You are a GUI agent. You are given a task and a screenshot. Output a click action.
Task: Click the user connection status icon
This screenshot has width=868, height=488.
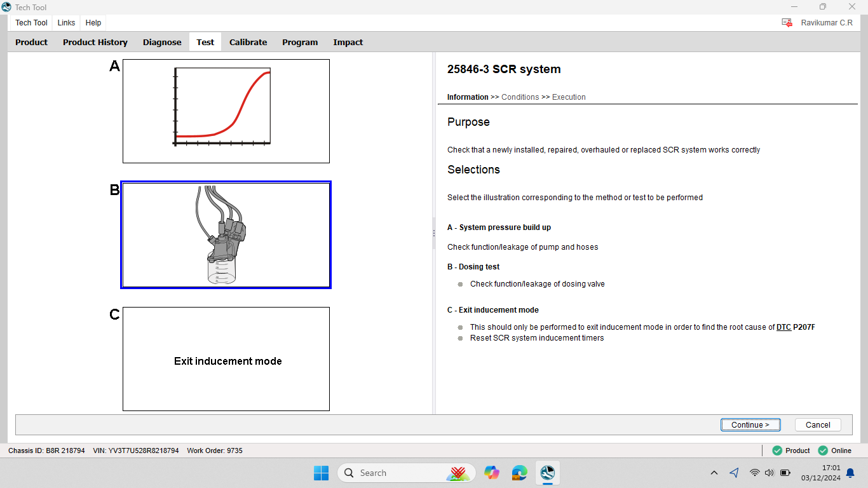[787, 23]
